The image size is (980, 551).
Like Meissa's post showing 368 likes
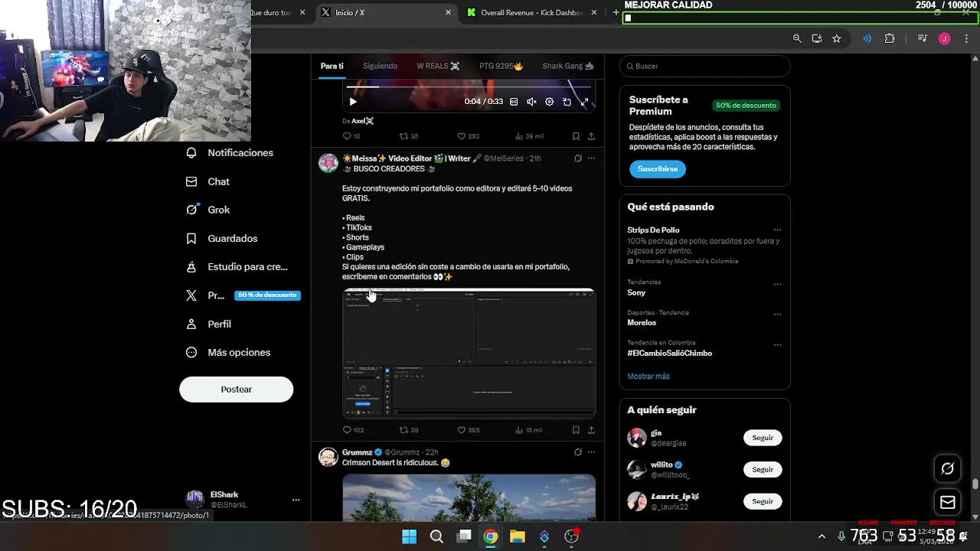[468, 430]
